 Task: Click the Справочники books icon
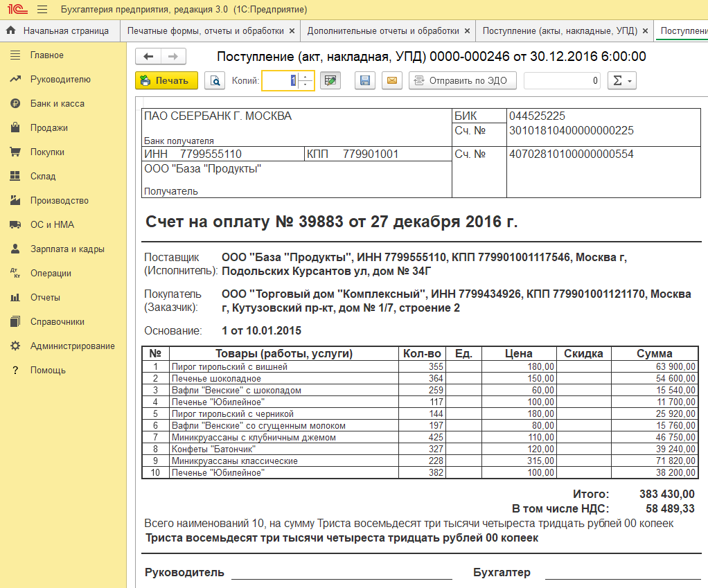coord(15,321)
